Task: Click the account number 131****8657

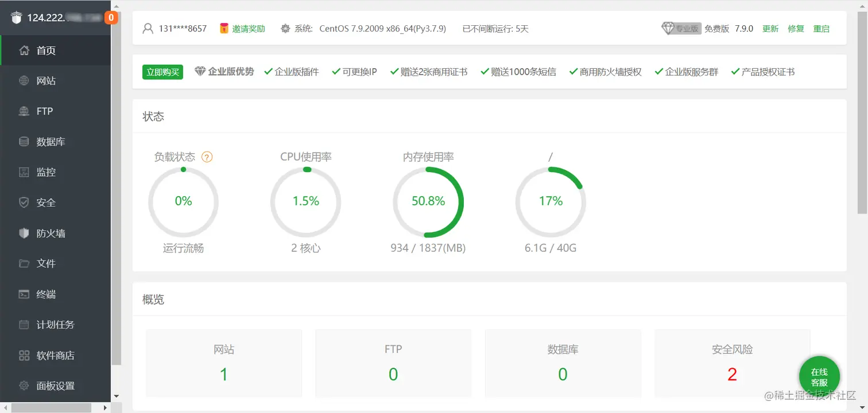Action: tap(183, 29)
